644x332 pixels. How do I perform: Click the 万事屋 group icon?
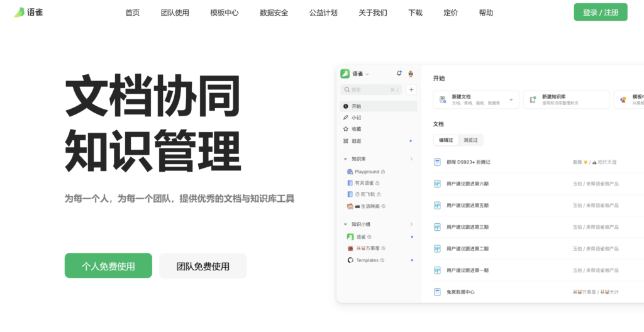tap(350, 248)
